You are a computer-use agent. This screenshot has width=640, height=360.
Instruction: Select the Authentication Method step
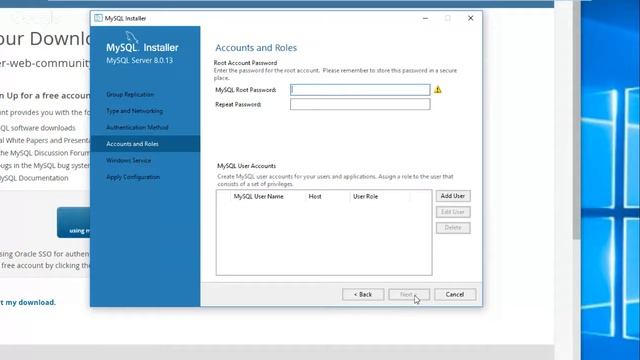click(137, 127)
